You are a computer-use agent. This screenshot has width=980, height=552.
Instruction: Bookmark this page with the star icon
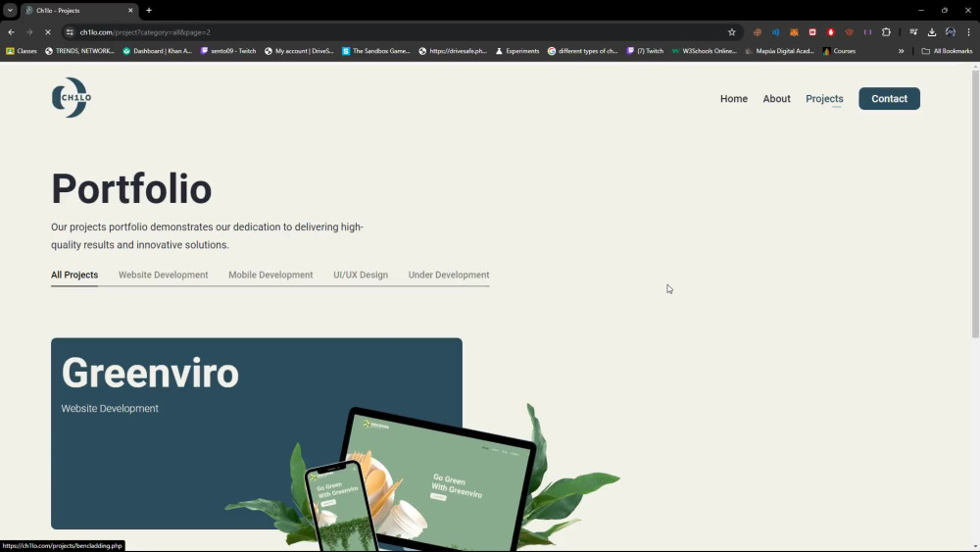[731, 32]
